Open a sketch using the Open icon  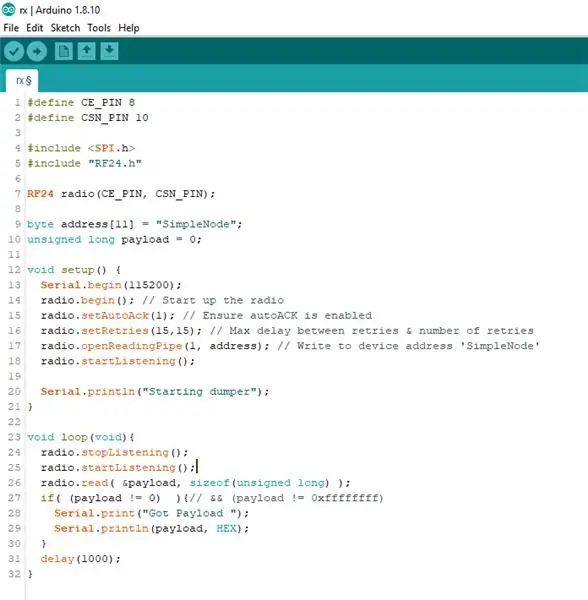(86, 51)
